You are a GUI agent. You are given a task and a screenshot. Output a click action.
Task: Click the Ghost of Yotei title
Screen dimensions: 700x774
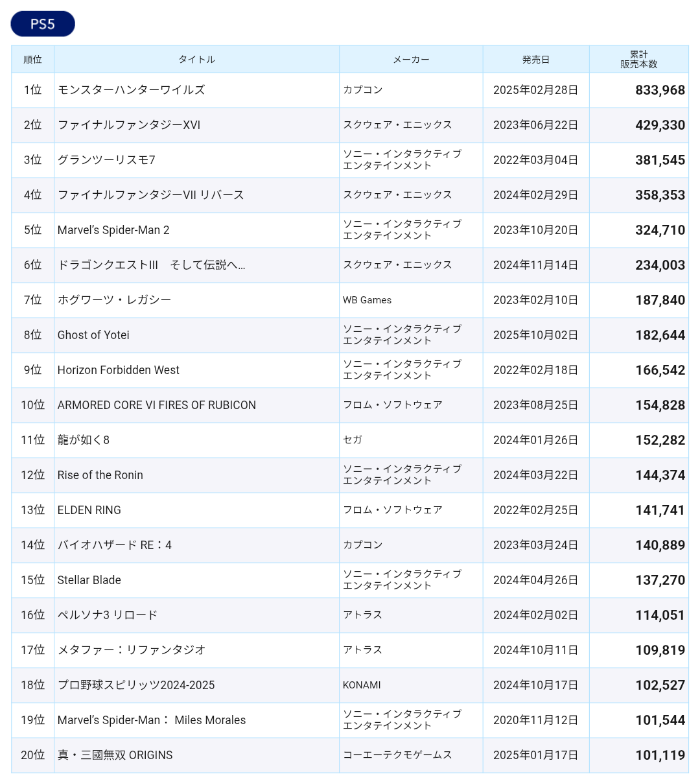[93, 335]
